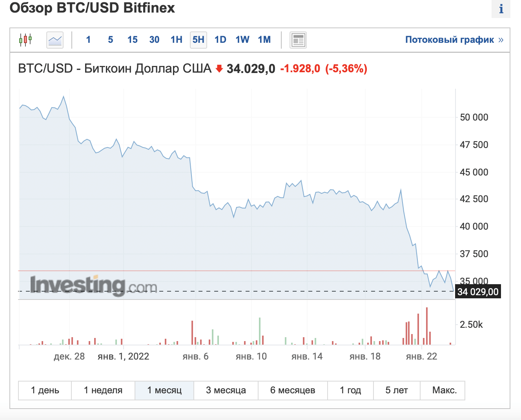Click the янв. 18 date label

(x=365, y=356)
